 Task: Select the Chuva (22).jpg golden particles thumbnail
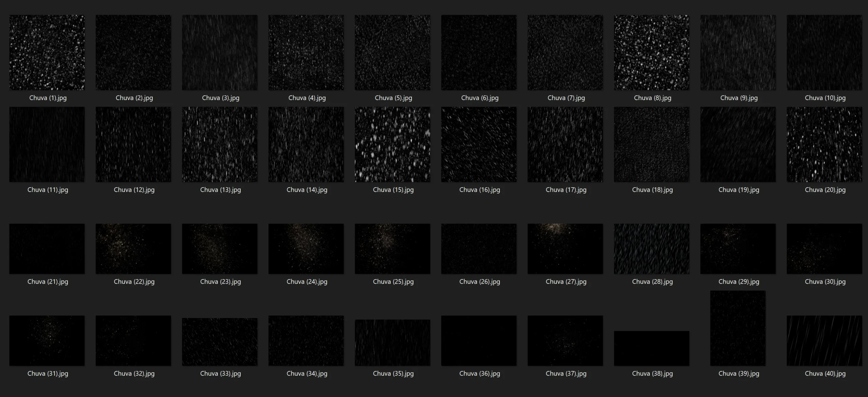133,249
